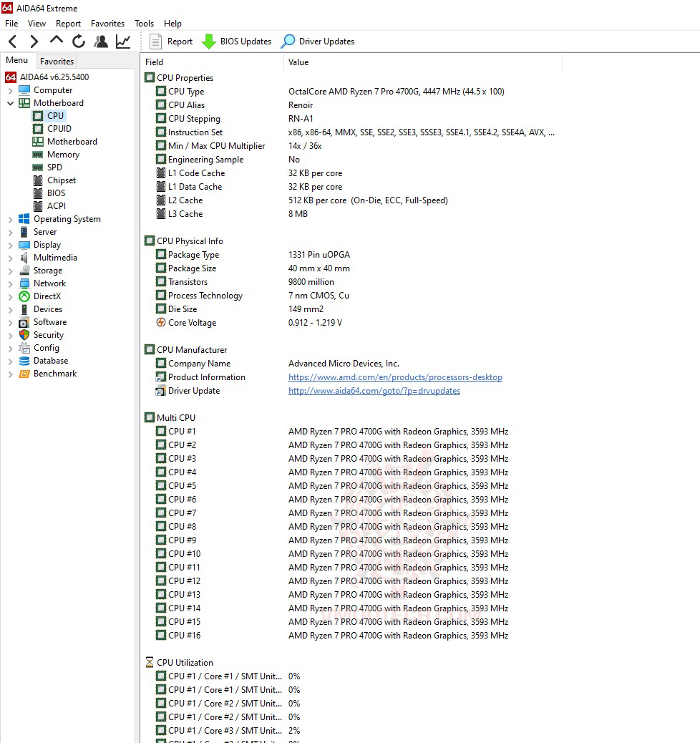Image resolution: width=700 pixels, height=743 pixels.
Task: Go back with the left arrow toolbar icon
Action: [13, 42]
